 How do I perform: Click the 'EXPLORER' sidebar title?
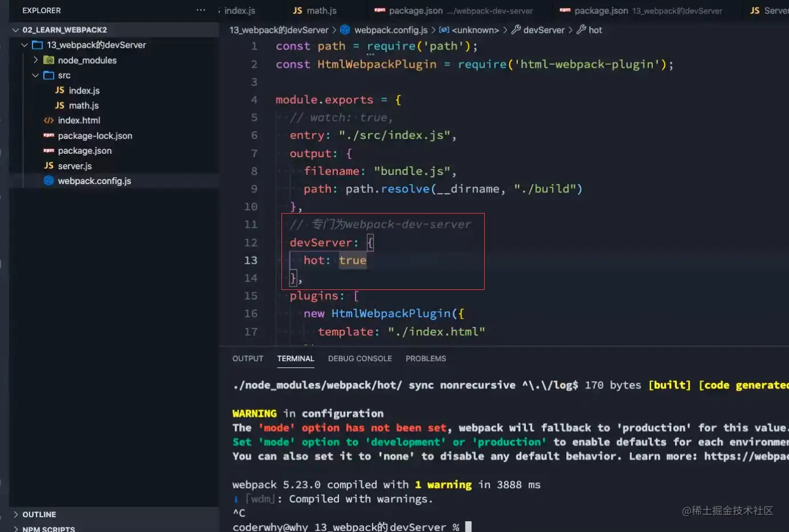click(x=42, y=10)
